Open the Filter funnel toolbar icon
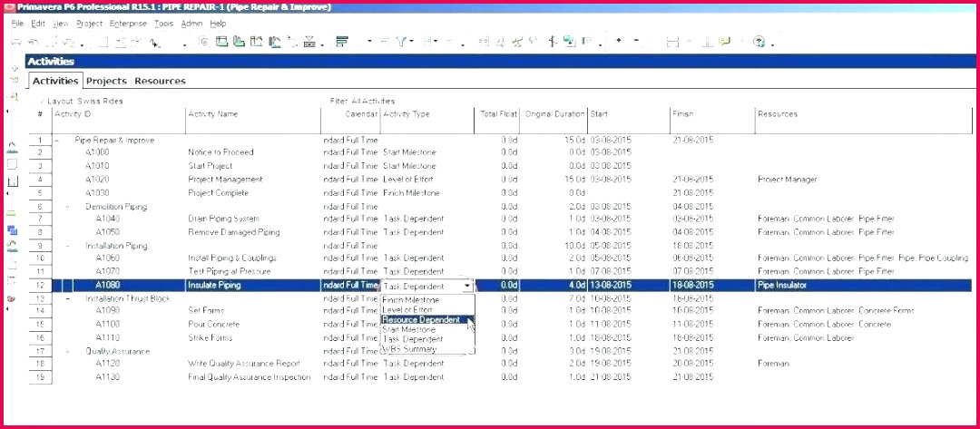Viewport: 980px width, 429px height. click(402, 42)
